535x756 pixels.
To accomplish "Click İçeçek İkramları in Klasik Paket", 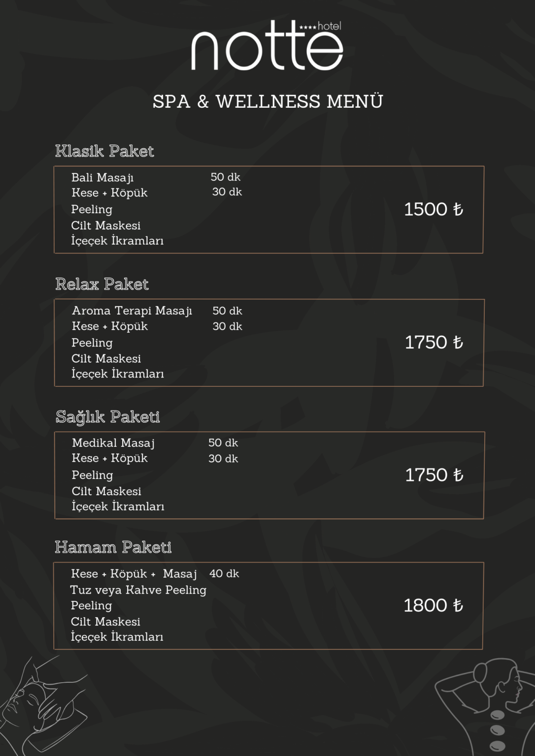I will pyautogui.click(x=117, y=241).
